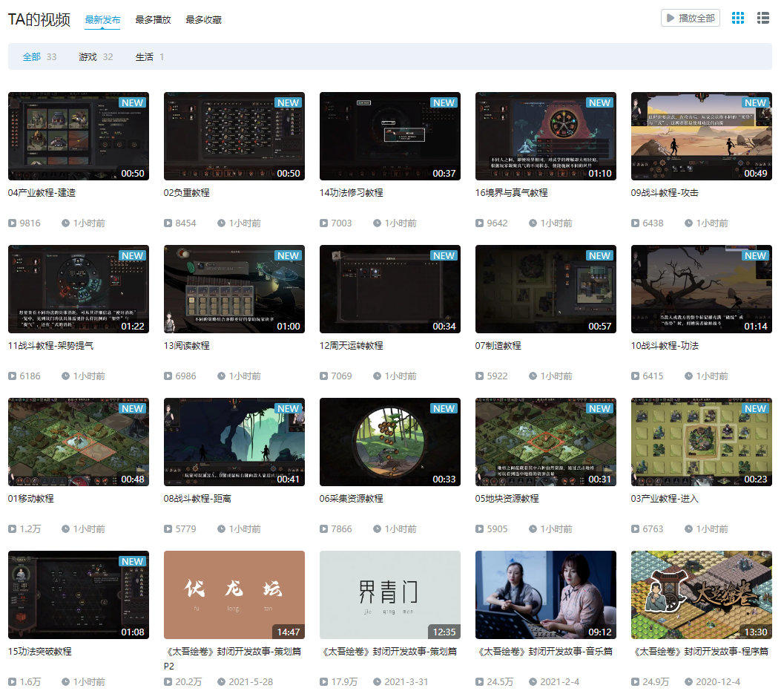784x694 pixels.
Task: Click play count icon beside 5922
Action: [x=479, y=376]
